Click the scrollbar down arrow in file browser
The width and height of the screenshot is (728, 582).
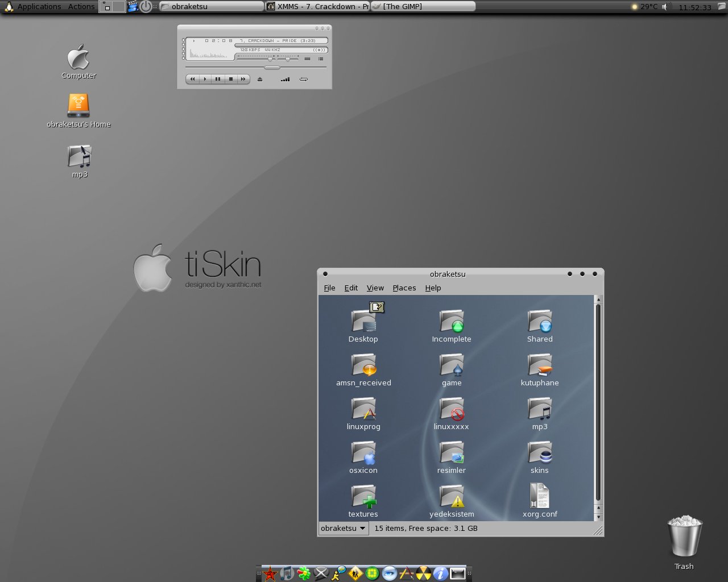coord(598,517)
